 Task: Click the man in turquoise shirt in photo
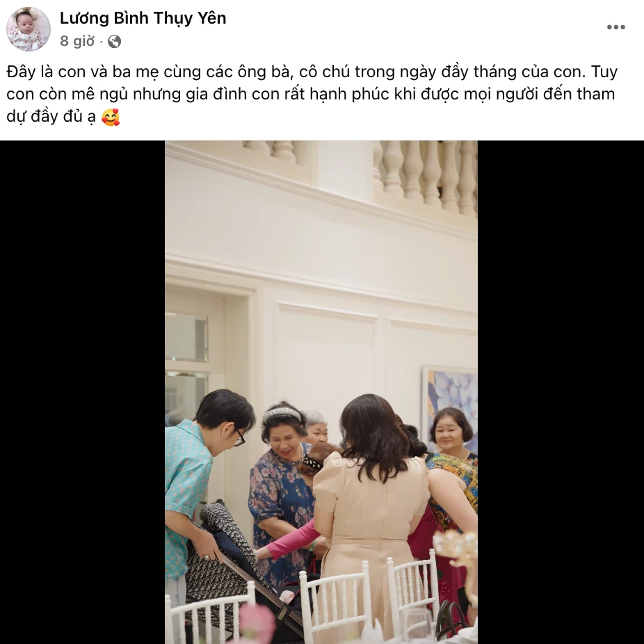[x=201, y=493]
